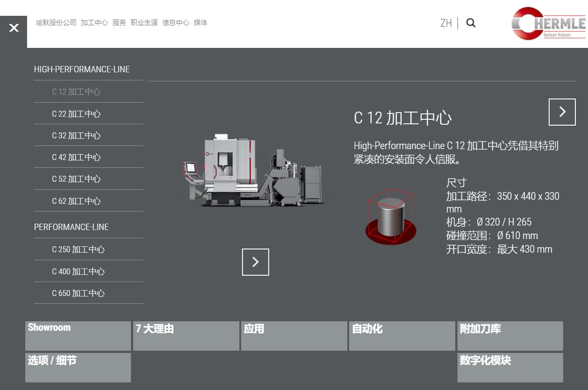The height and width of the screenshot is (390, 588).
Task: Select HIGH-PERFORMANCE-LINE heading
Action: point(82,69)
